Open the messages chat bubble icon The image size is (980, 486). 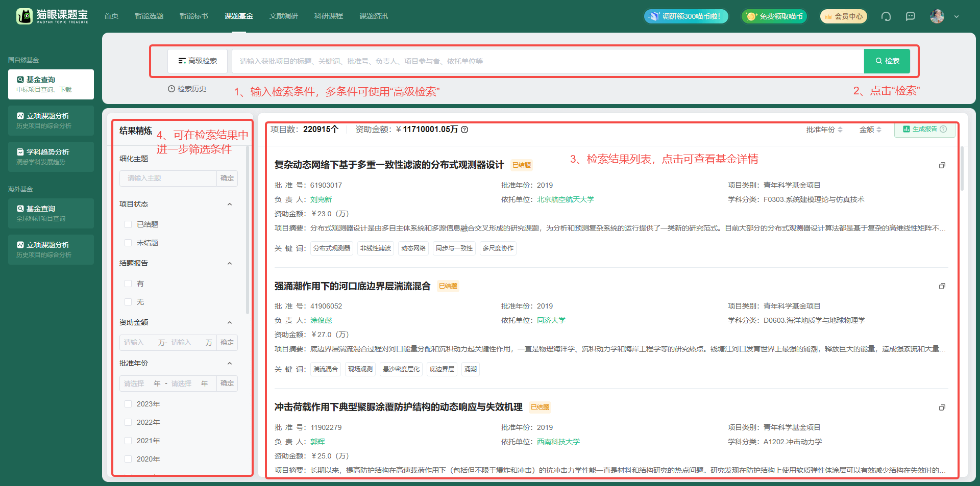click(911, 16)
